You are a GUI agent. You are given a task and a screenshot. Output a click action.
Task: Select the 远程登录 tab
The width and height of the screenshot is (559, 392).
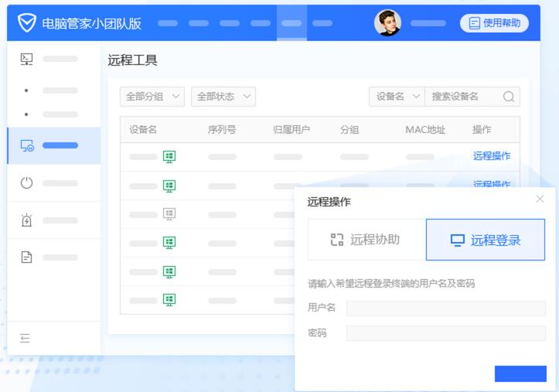(x=486, y=240)
